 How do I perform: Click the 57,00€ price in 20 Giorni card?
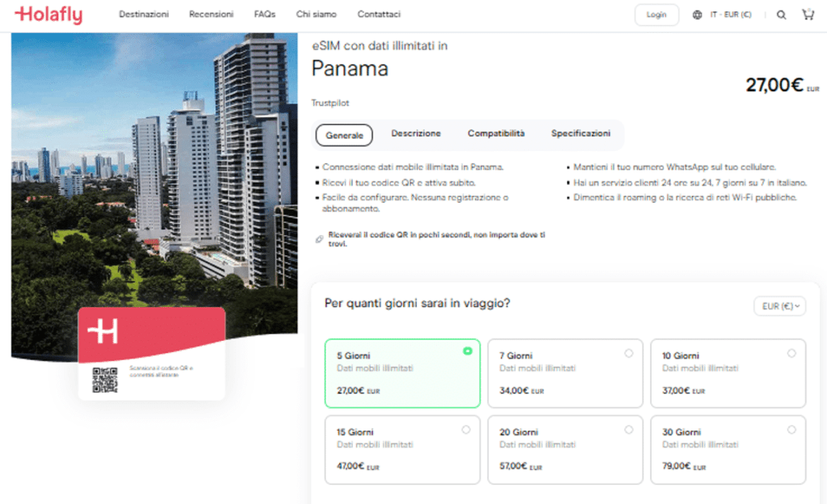click(521, 467)
